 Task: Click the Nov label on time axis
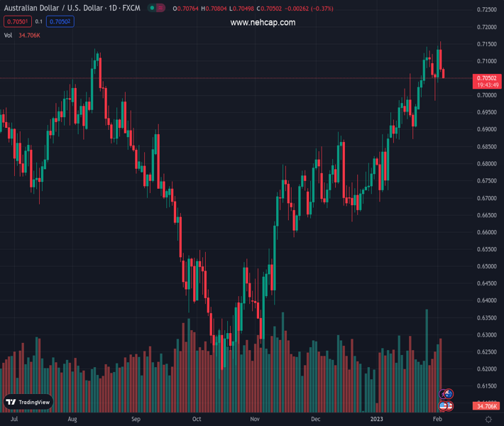[255, 419]
